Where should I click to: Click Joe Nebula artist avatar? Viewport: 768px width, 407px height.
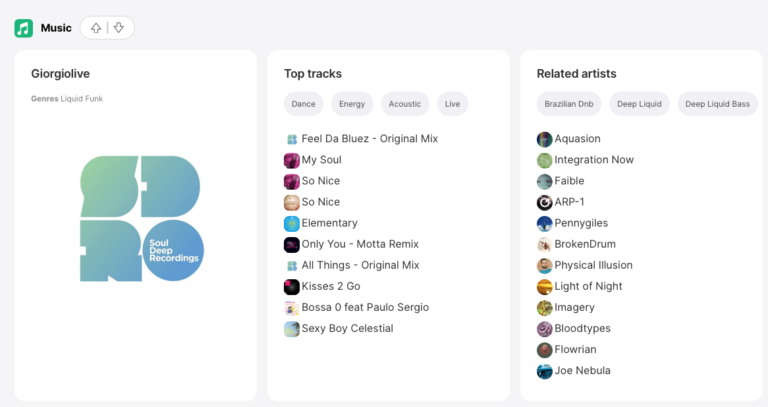[x=544, y=371]
